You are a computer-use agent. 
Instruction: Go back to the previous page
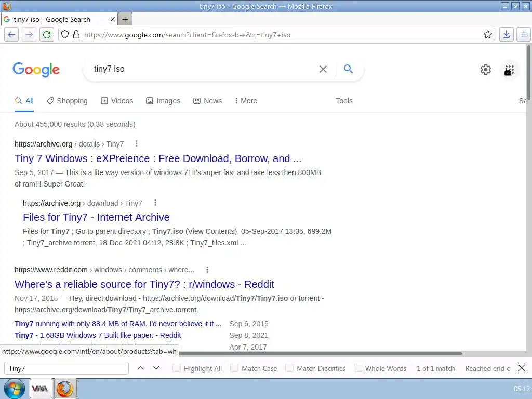pos(11,35)
